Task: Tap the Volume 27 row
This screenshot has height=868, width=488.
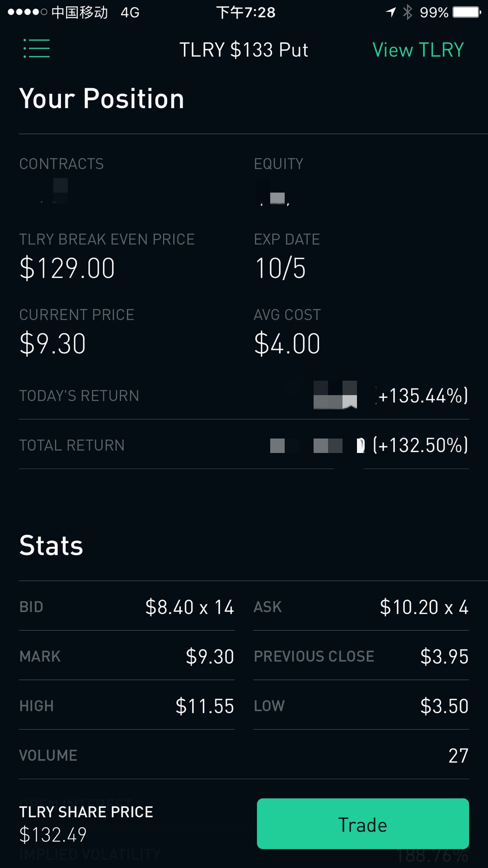Action: click(244, 755)
